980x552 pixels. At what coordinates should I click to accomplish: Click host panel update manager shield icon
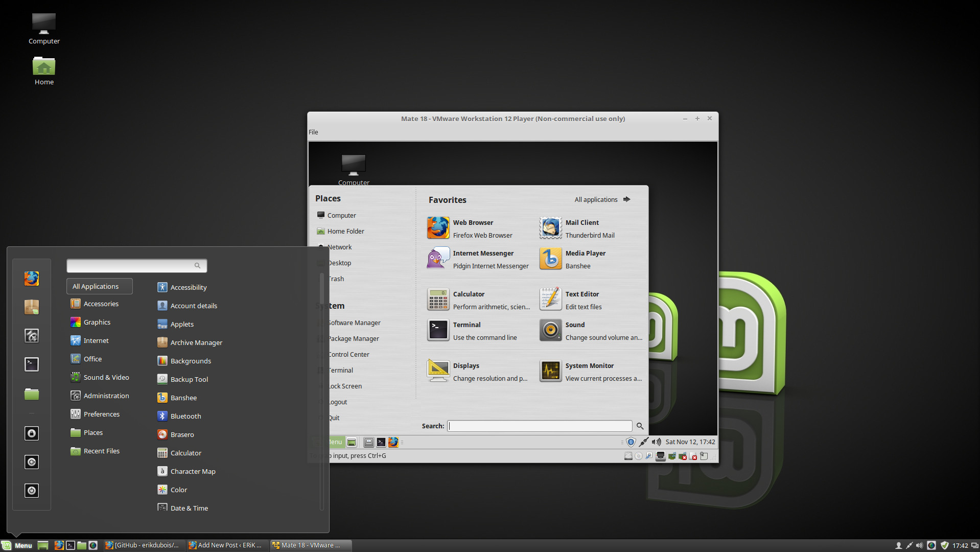pyautogui.click(x=944, y=545)
